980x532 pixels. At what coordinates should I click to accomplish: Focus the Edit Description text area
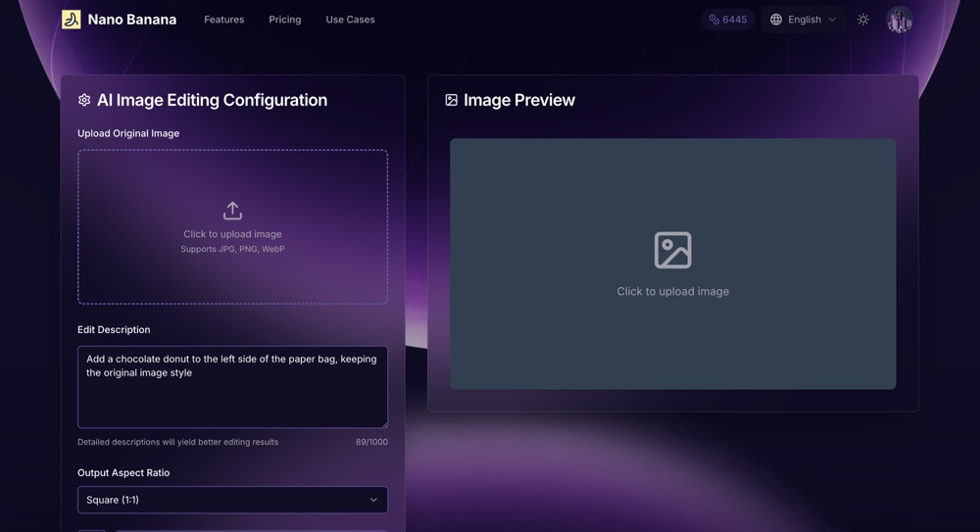click(x=232, y=387)
